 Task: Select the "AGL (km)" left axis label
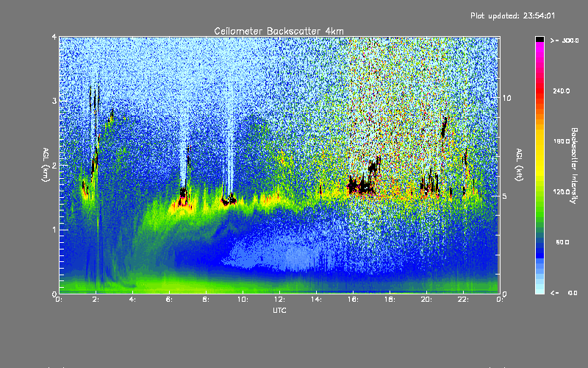click(46, 165)
